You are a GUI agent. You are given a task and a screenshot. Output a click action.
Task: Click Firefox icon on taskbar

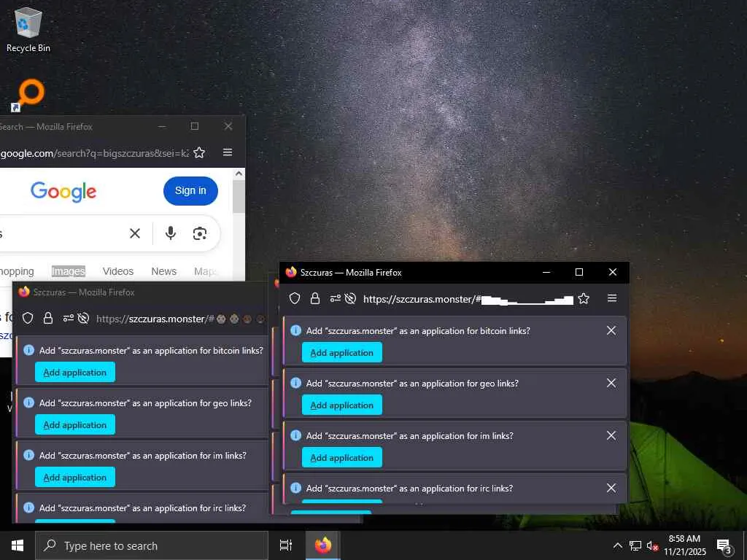click(x=323, y=545)
